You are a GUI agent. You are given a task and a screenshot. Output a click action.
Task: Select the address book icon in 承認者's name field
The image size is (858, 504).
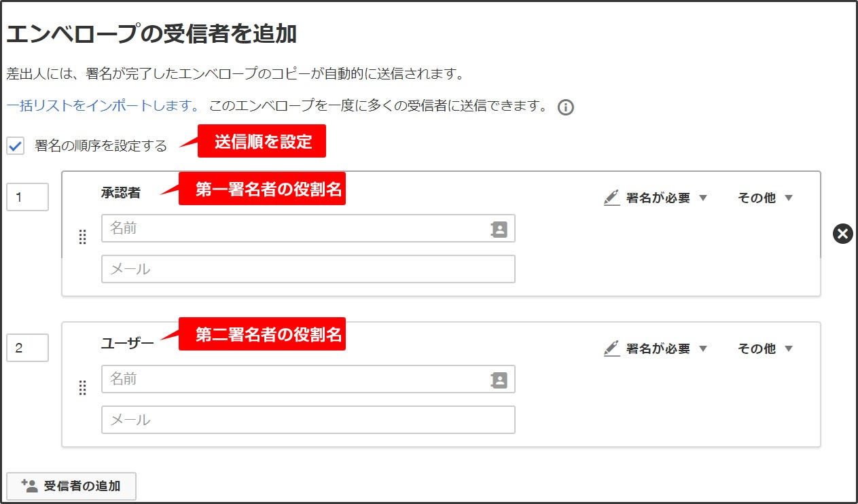pyautogui.click(x=501, y=229)
